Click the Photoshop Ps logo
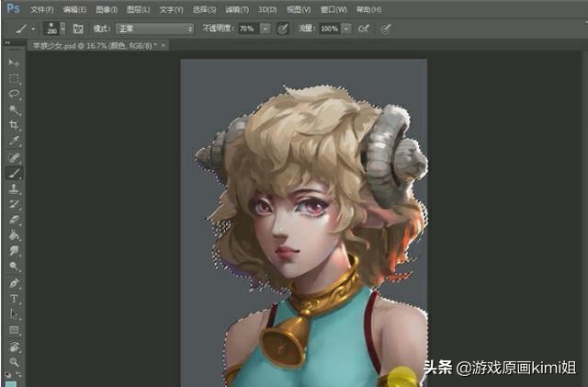The width and height of the screenshot is (588, 387). (x=13, y=8)
